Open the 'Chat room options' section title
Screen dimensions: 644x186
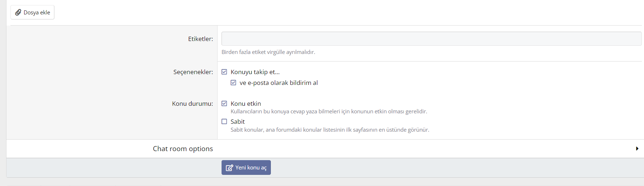coord(183,149)
